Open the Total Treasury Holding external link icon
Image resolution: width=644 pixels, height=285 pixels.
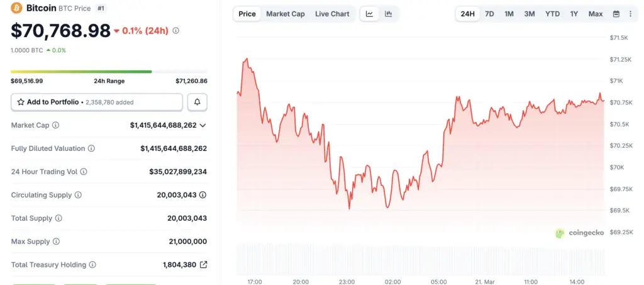click(x=203, y=265)
